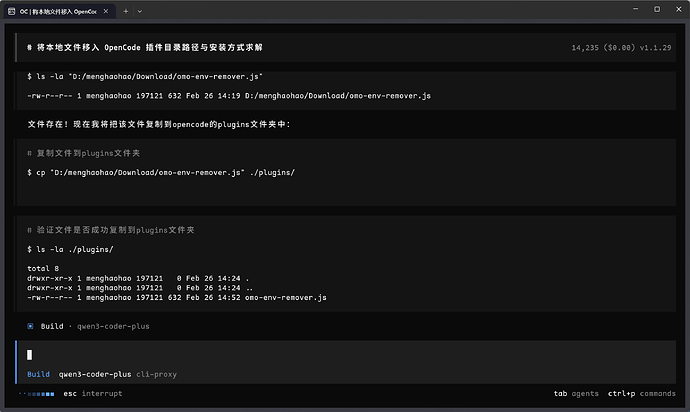
Task: Click the qwen3-coder-plus label beside Build icon
Action: (x=113, y=327)
